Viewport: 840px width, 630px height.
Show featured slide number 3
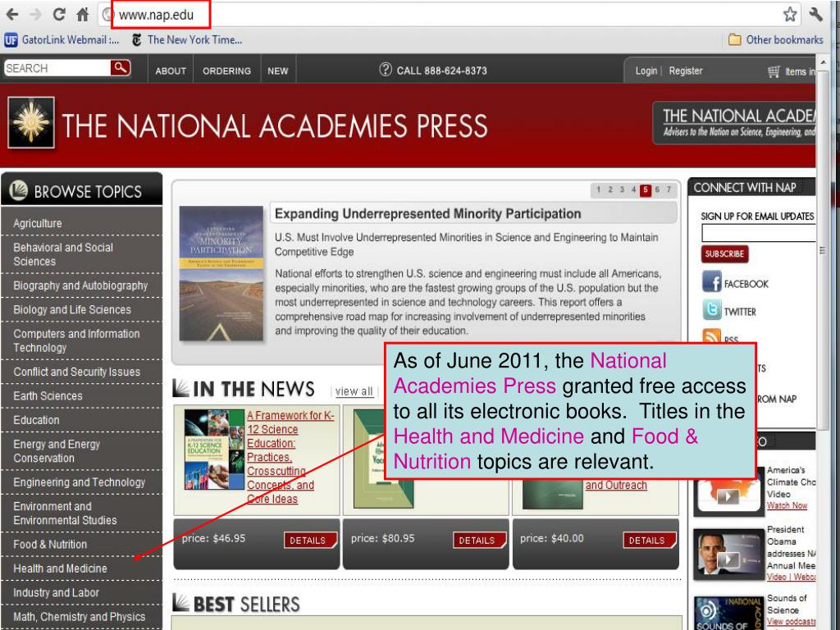point(622,189)
